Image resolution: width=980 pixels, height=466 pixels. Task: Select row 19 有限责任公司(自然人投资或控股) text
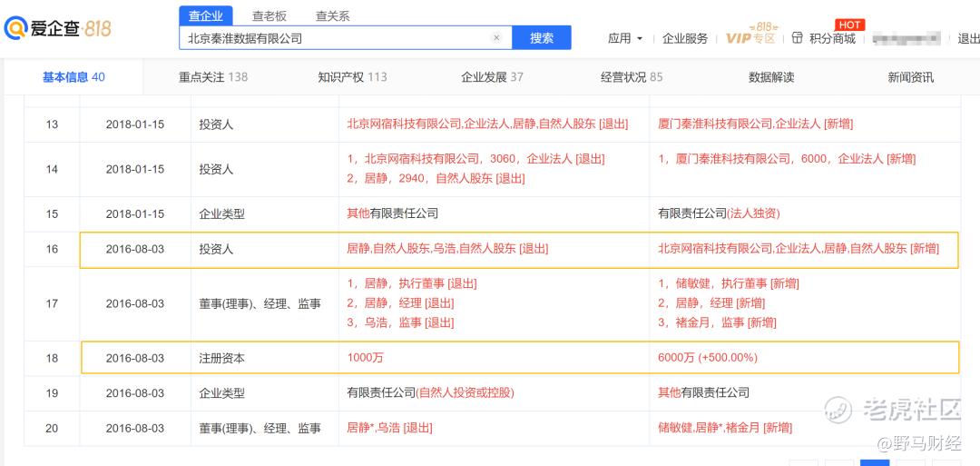431,393
